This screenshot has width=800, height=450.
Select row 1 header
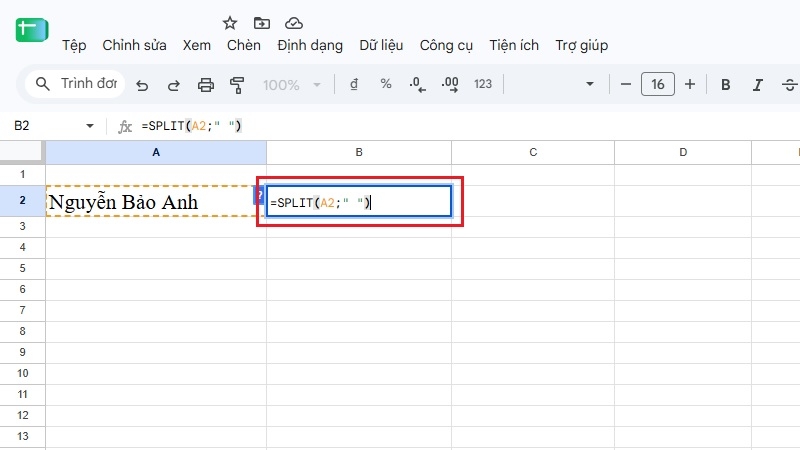pos(22,174)
